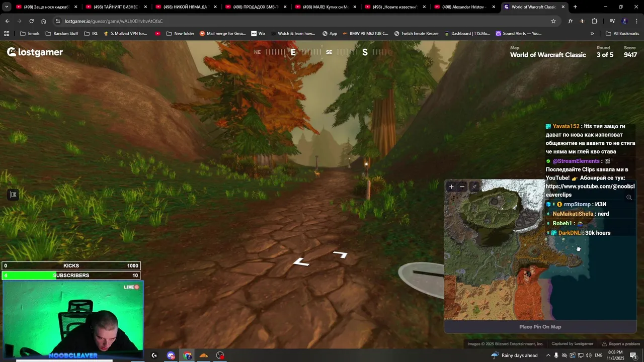Open the apps grid in bookmarks bar
The width and height of the screenshot is (644, 362).
pos(7,33)
